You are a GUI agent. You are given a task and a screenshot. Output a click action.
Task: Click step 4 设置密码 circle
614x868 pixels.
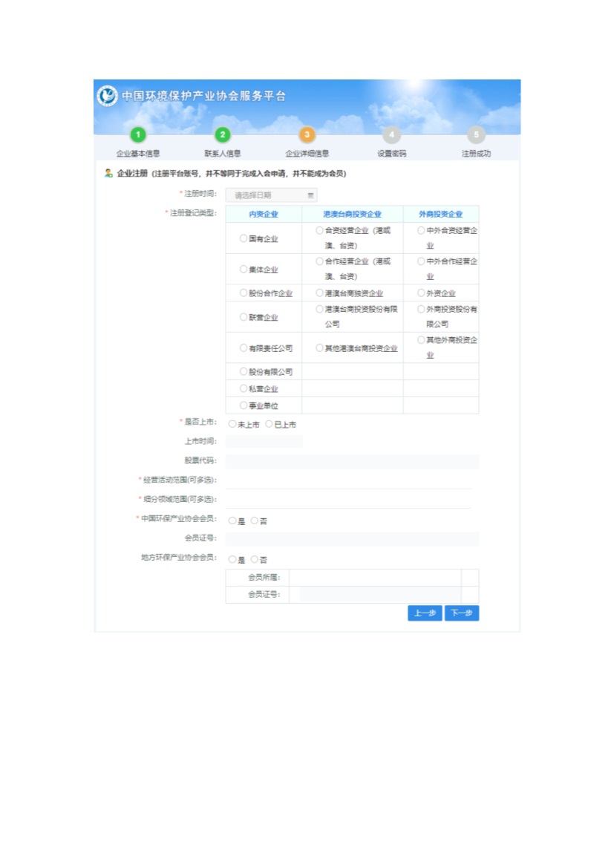pyautogui.click(x=392, y=134)
